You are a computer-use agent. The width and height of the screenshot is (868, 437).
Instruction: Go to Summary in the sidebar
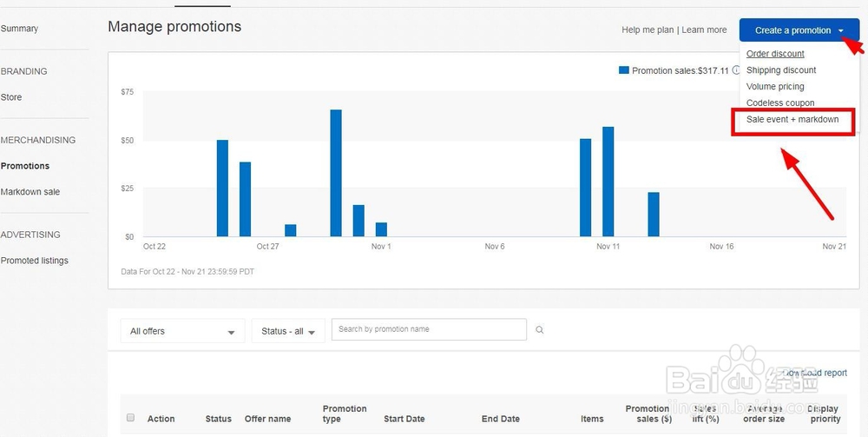point(19,29)
